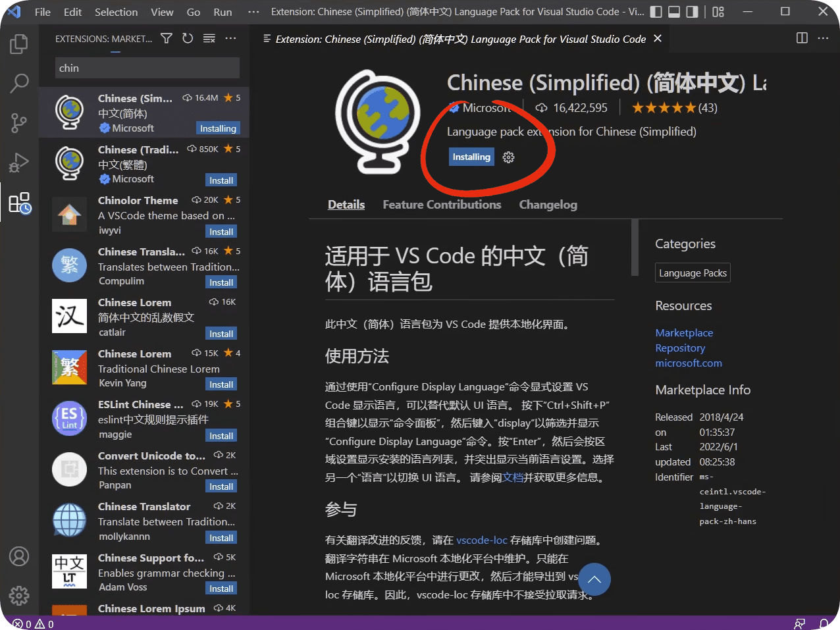Expand the hidden menu bar items ellipsis
Screen dimensions: 840x630
(x=253, y=12)
